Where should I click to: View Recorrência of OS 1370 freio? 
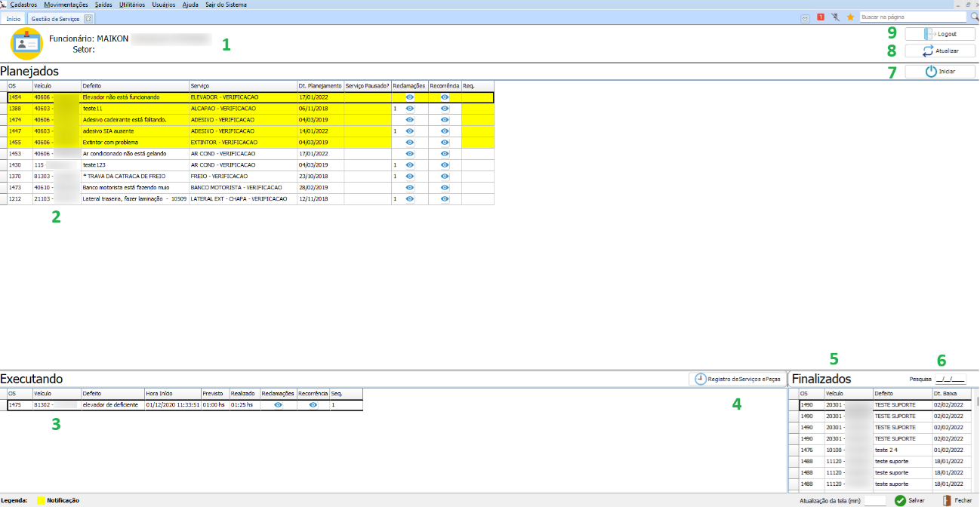click(445, 177)
